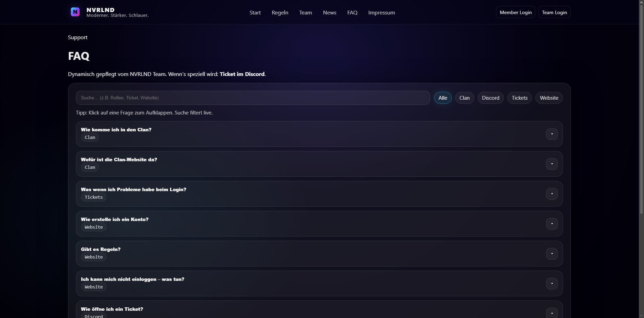Filter FAQ by Website category

tap(549, 98)
